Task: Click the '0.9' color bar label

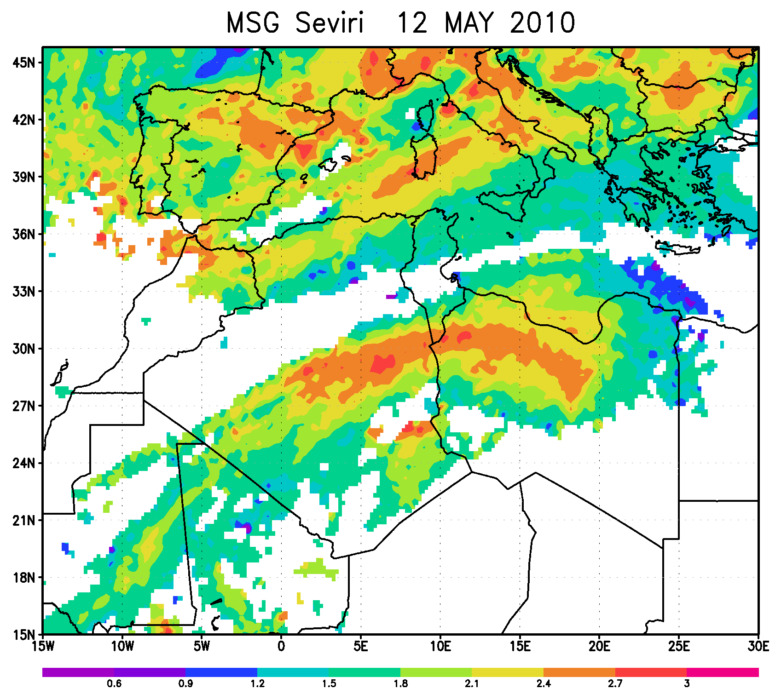Action: pos(186,684)
